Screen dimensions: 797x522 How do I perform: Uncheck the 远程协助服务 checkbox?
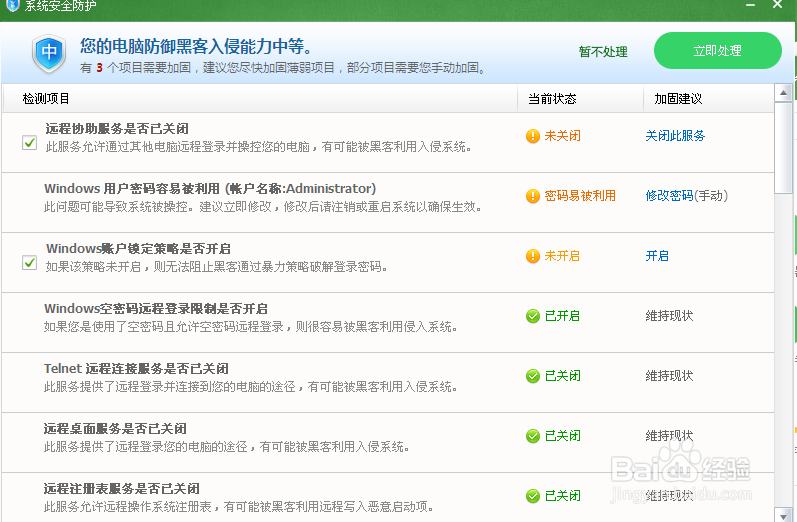pos(29,143)
